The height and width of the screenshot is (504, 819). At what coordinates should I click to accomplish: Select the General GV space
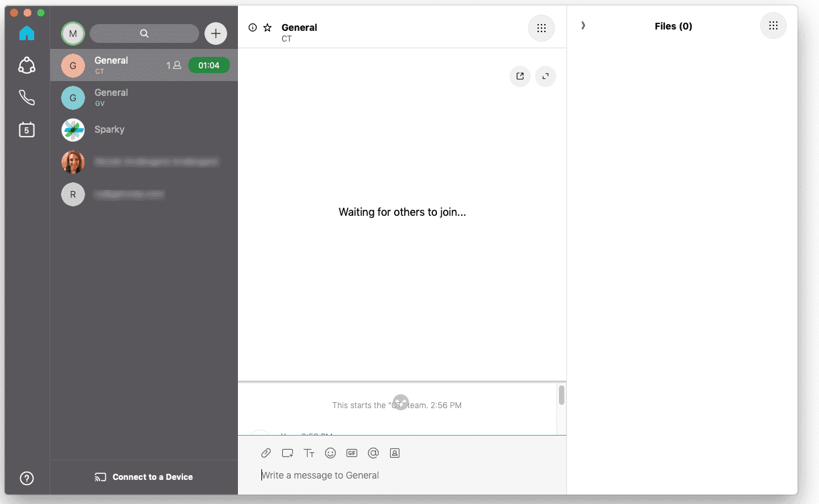(x=144, y=97)
